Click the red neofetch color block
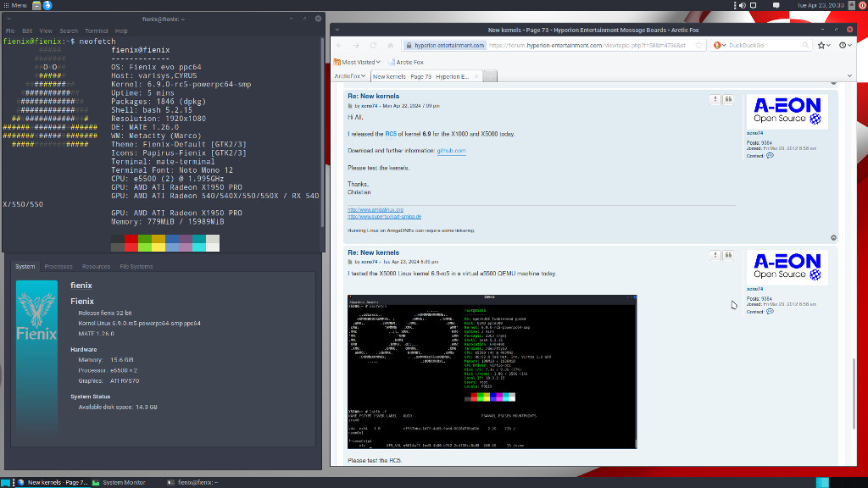868x488 pixels. click(x=131, y=243)
